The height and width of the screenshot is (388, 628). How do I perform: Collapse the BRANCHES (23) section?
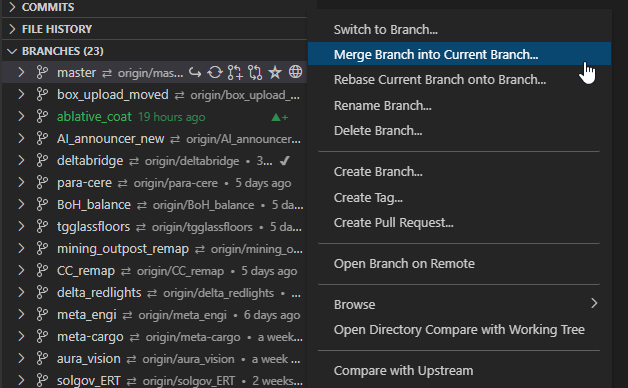tap(12, 51)
